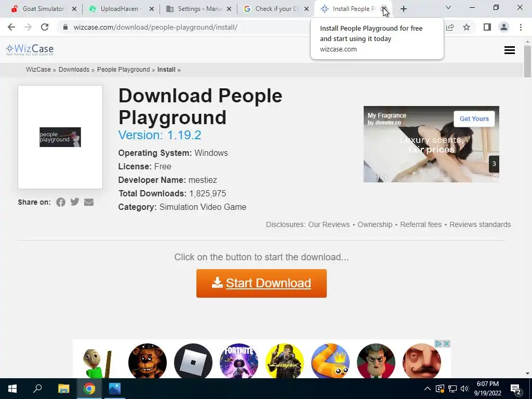Image resolution: width=532 pixels, height=399 pixels.
Task: Open People Playground breadcrumb link
Action: [124, 70]
